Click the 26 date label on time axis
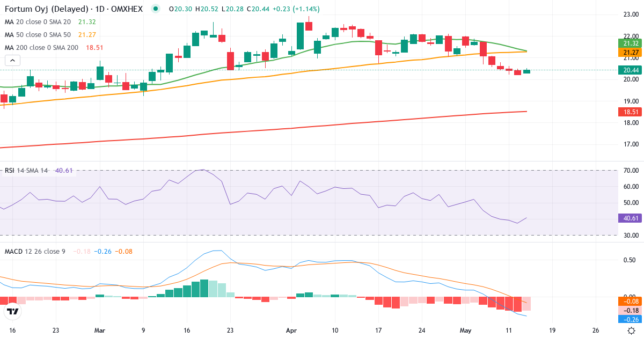The width and height of the screenshot is (644, 338). point(596,330)
